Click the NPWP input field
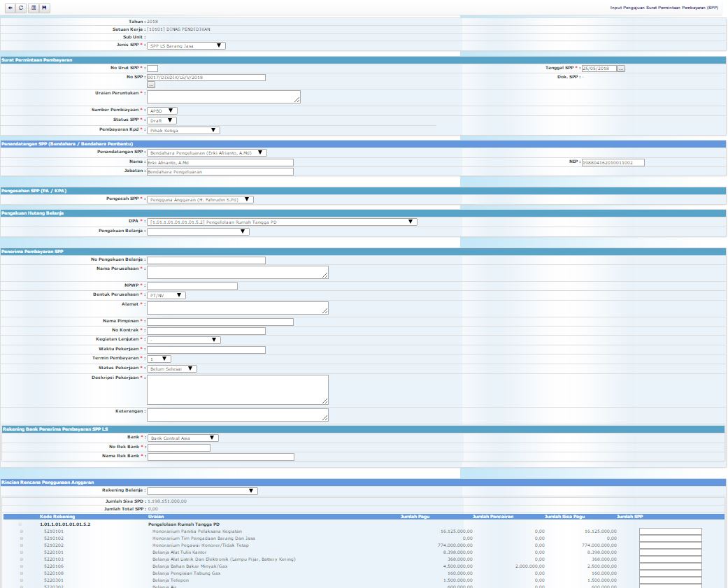The width and height of the screenshot is (728, 588). coord(192,286)
